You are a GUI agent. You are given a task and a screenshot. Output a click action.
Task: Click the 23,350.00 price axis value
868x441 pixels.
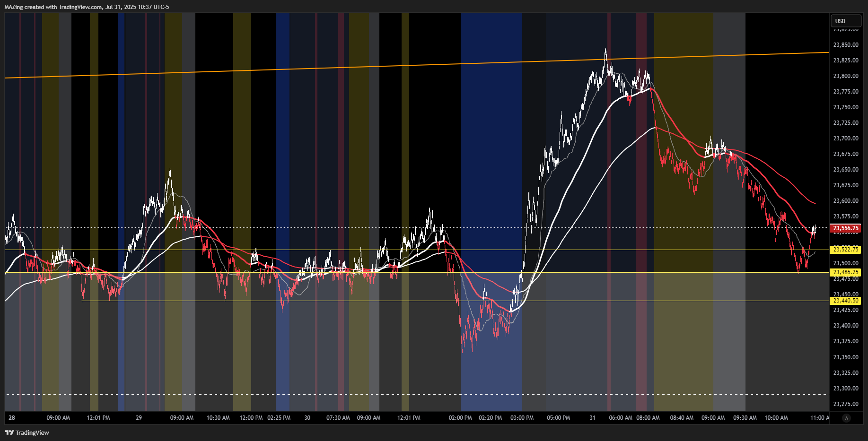point(846,357)
